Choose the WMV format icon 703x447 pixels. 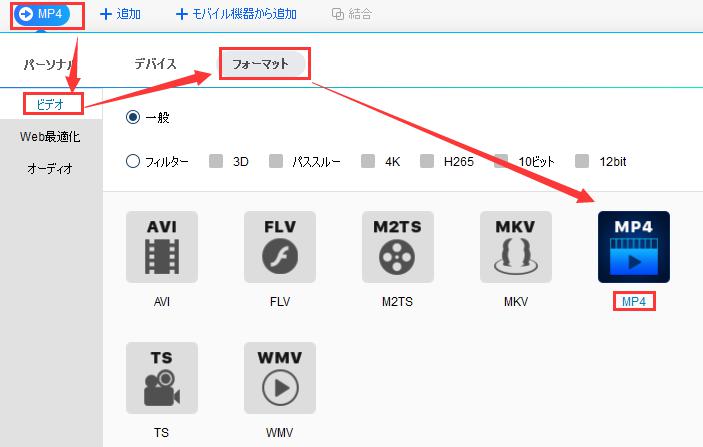(x=280, y=378)
